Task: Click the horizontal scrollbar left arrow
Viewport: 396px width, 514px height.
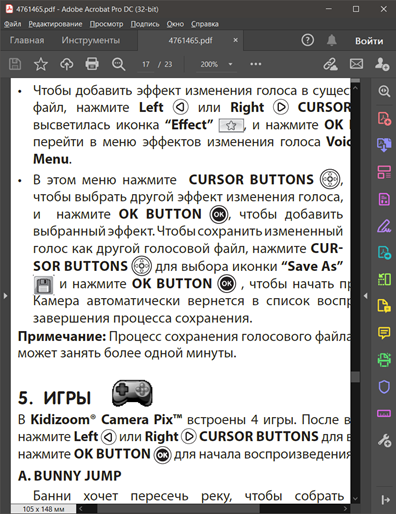Action: point(81,509)
